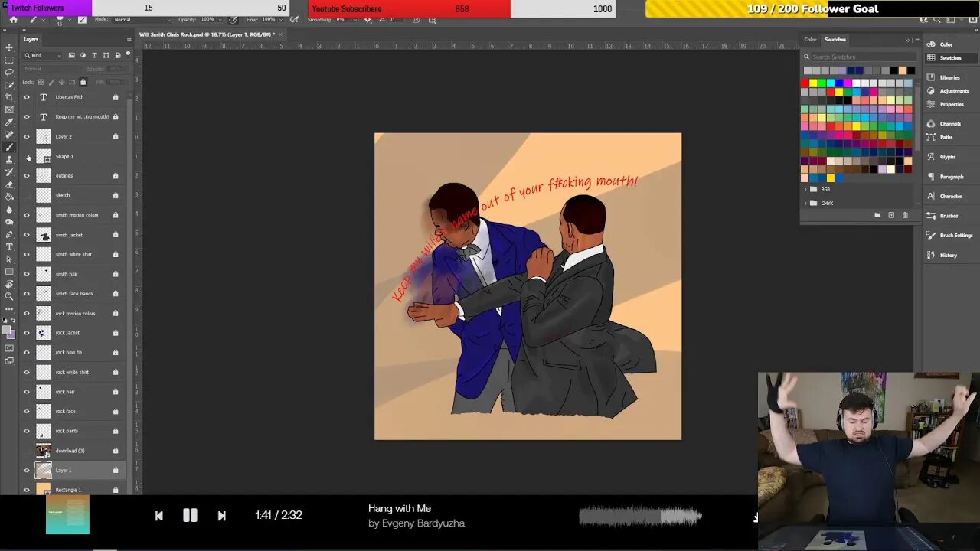
Task: Hide the Layer 2 layer
Action: [27, 136]
